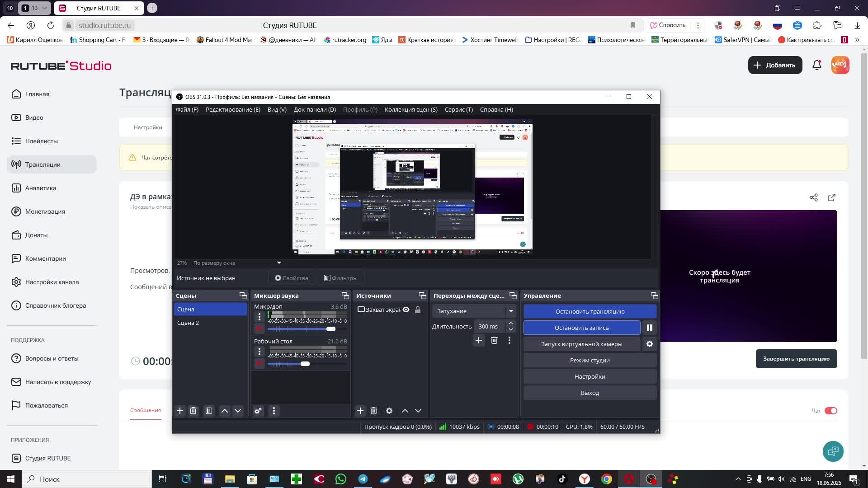
Task: Click Добавить button in RUTUBE Studio
Action: tap(775, 65)
